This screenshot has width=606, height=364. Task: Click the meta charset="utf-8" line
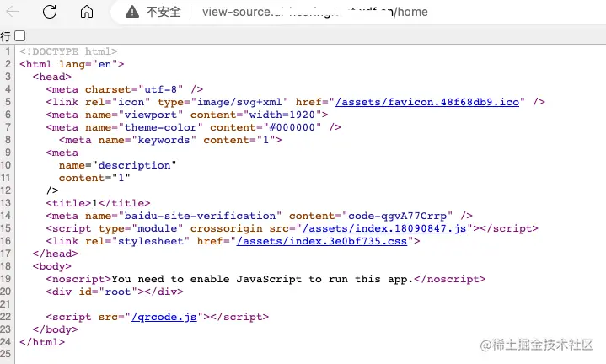125,89
